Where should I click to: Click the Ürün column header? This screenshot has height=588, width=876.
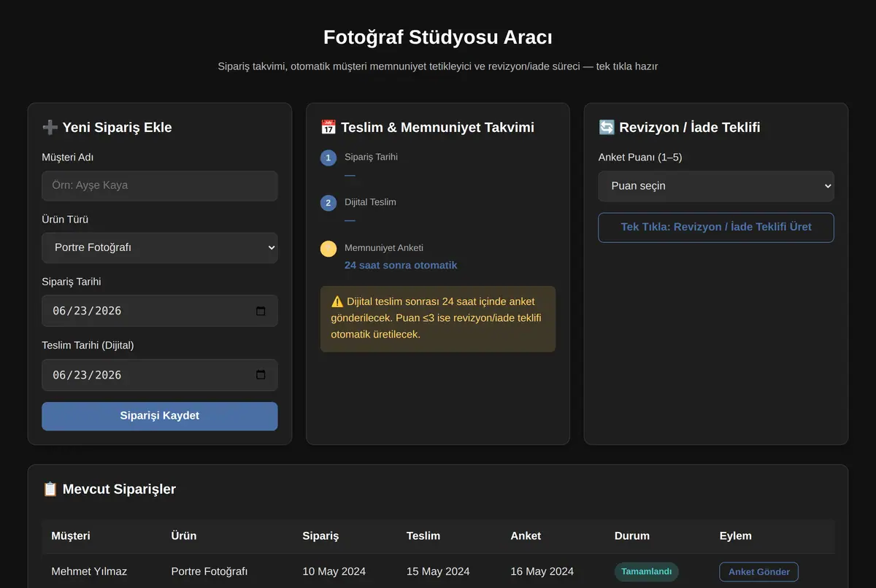184,536
